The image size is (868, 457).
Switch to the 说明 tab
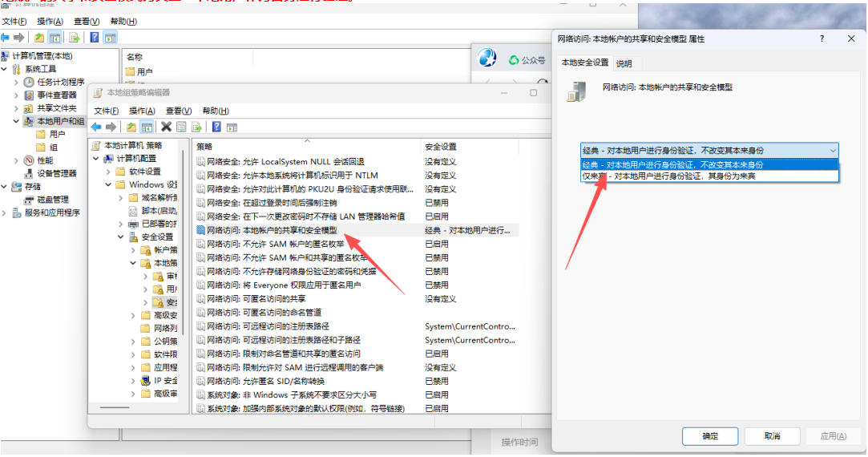pos(624,63)
